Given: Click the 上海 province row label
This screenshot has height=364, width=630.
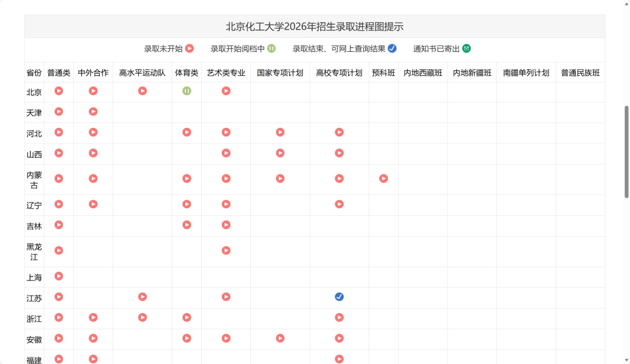Looking at the screenshot, I should tap(34, 278).
